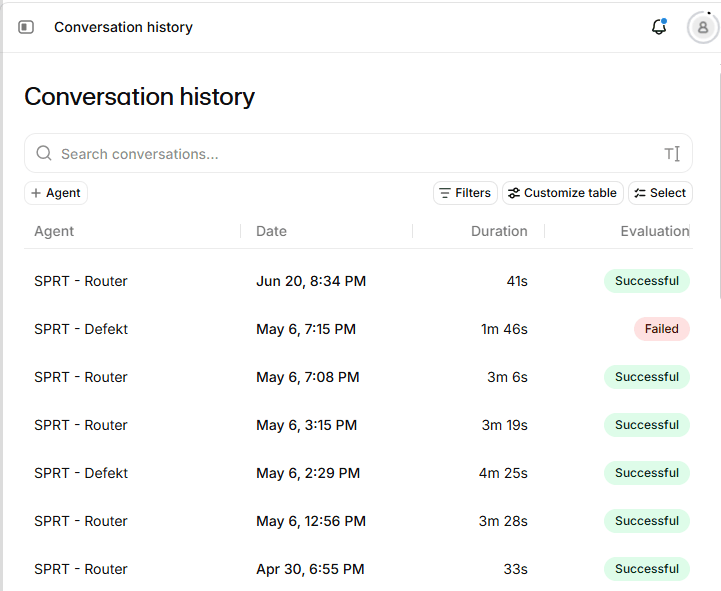Image resolution: width=721 pixels, height=591 pixels.
Task: Open the May 6, 2:29 PM conversation
Action: (x=358, y=473)
